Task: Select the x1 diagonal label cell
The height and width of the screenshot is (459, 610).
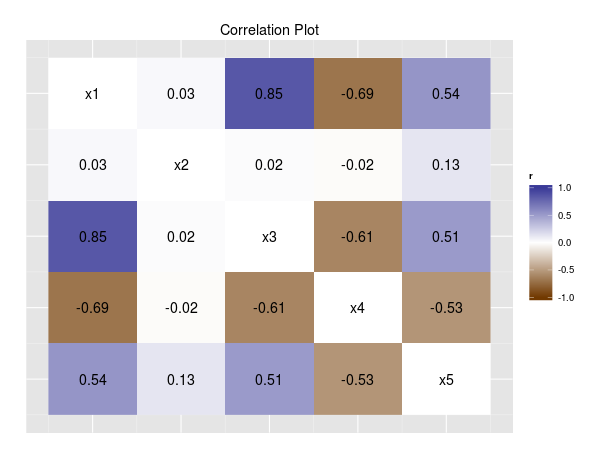Action: click(92, 94)
